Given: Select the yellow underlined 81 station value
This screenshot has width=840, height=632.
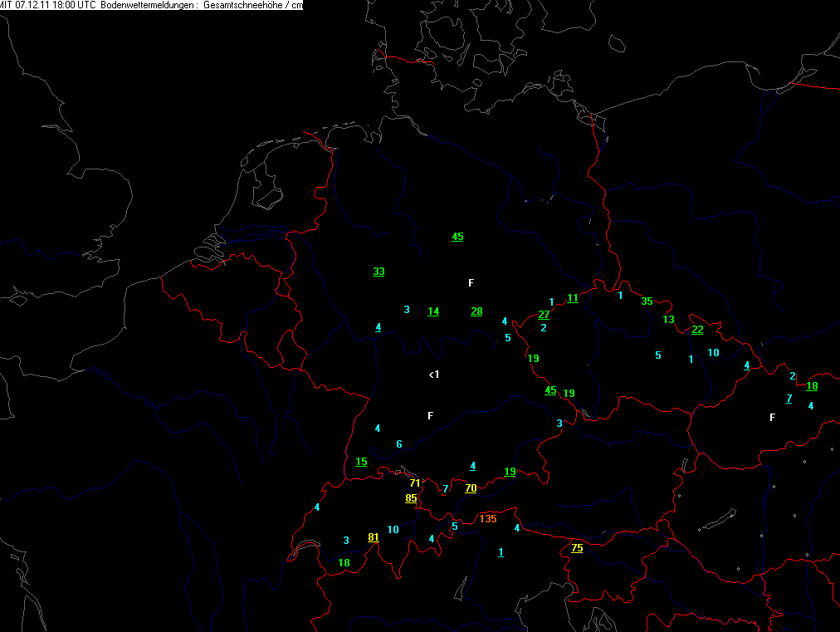Looking at the screenshot, I should pyautogui.click(x=374, y=537).
